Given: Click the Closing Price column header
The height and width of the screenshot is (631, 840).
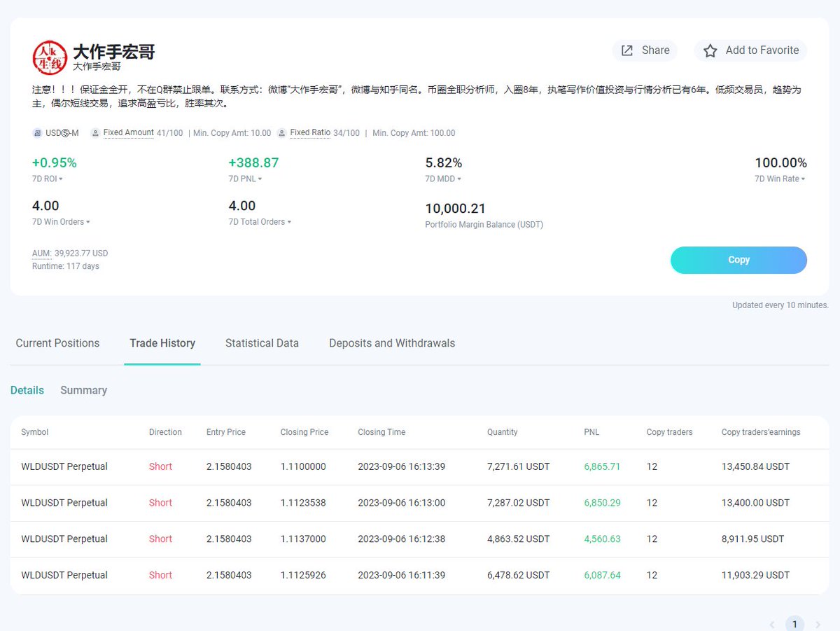Looking at the screenshot, I should 304,432.
